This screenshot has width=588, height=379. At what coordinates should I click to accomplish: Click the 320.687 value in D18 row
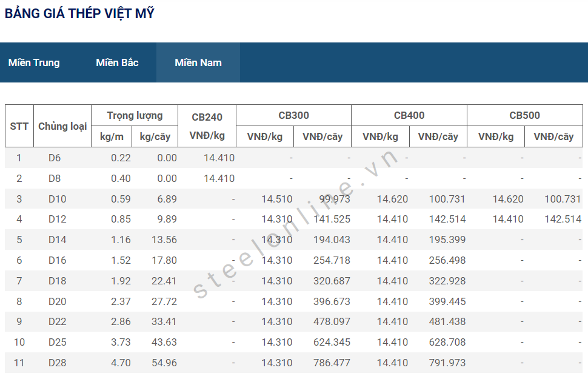(x=332, y=281)
